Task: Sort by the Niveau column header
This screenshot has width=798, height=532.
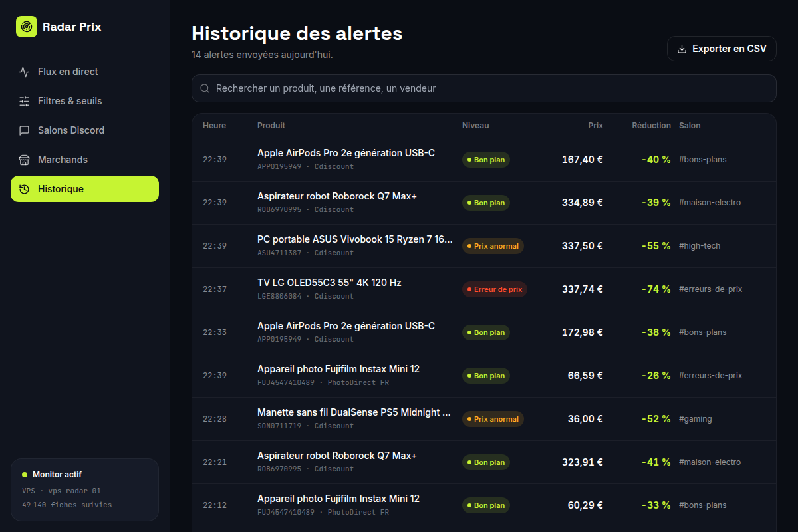Action: click(475, 126)
